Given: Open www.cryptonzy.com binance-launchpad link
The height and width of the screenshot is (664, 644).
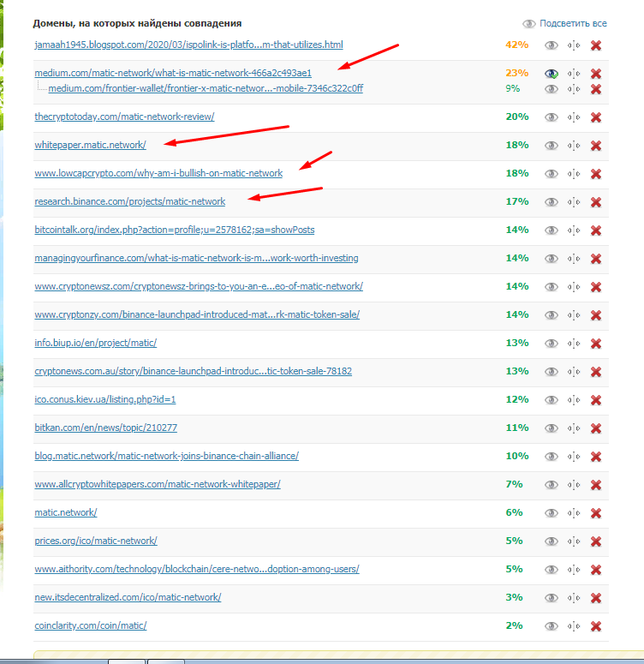Looking at the screenshot, I should point(197,314).
